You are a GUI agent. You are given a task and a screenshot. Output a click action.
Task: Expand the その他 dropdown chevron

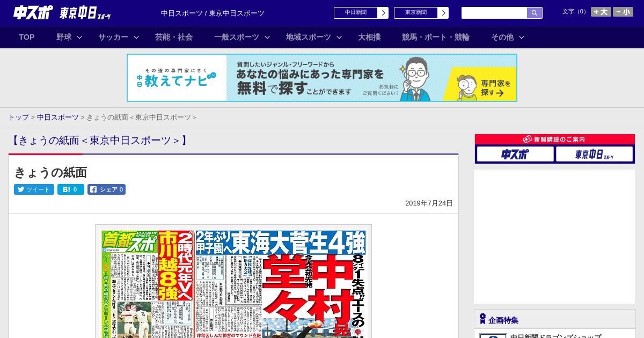click(x=522, y=37)
